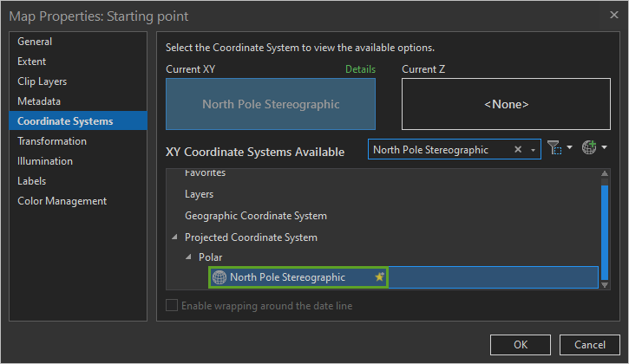Viewport: 629px width, 364px height.
Task: Collapse the Polar category
Action: click(x=188, y=257)
